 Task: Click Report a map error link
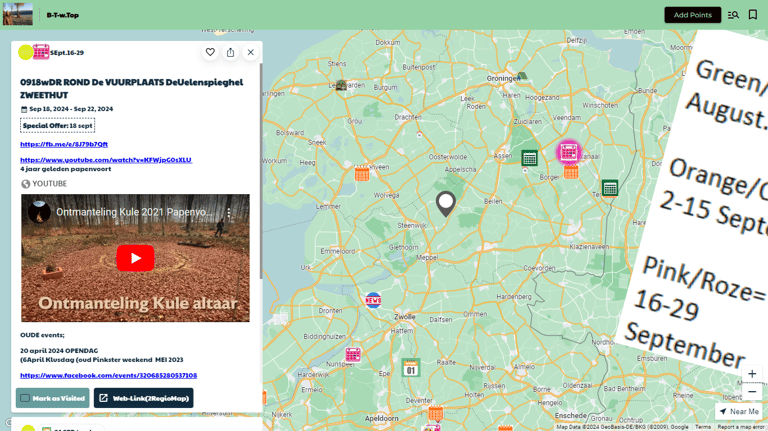coord(740,427)
